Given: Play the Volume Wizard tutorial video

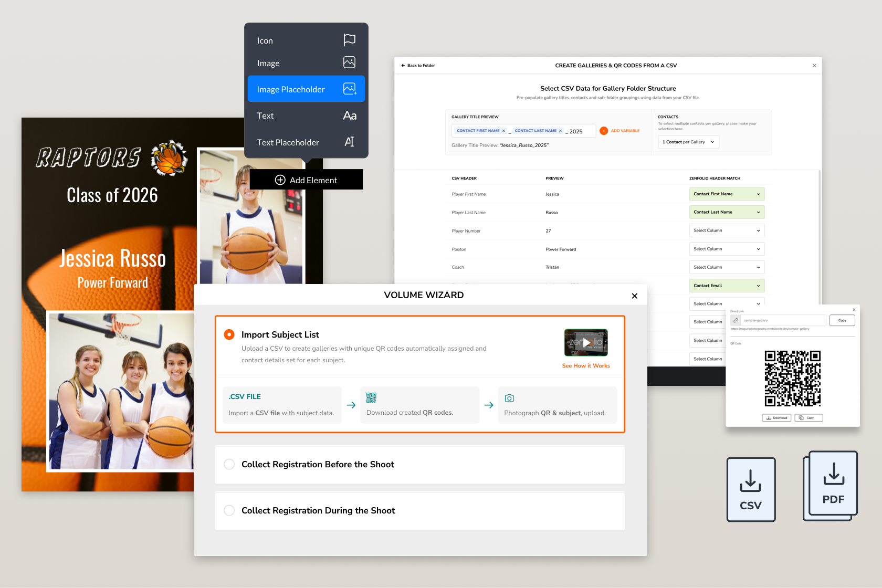Looking at the screenshot, I should coord(586,342).
